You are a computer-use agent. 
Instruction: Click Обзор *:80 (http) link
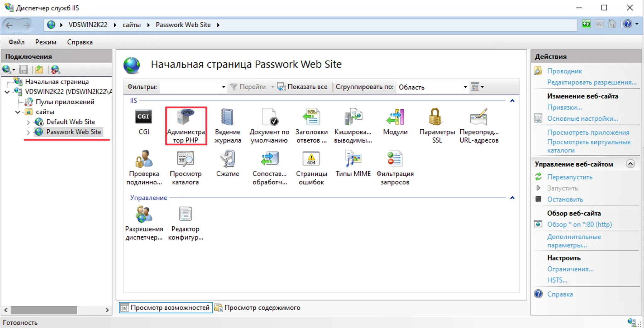click(x=580, y=225)
